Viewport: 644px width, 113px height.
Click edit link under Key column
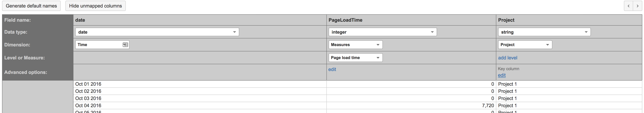point(502,75)
